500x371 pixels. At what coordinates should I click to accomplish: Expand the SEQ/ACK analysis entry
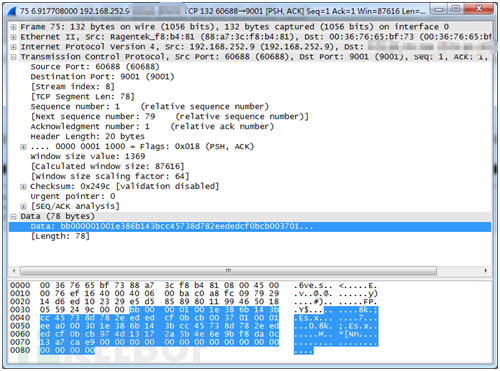(x=23, y=207)
